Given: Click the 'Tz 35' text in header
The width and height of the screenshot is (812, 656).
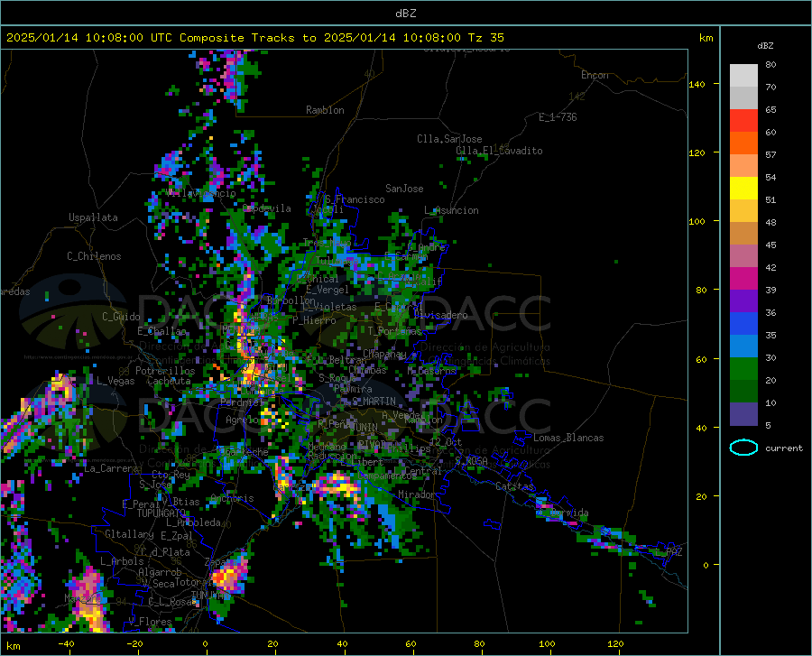Looking at the screenshot, I should 485,38.
